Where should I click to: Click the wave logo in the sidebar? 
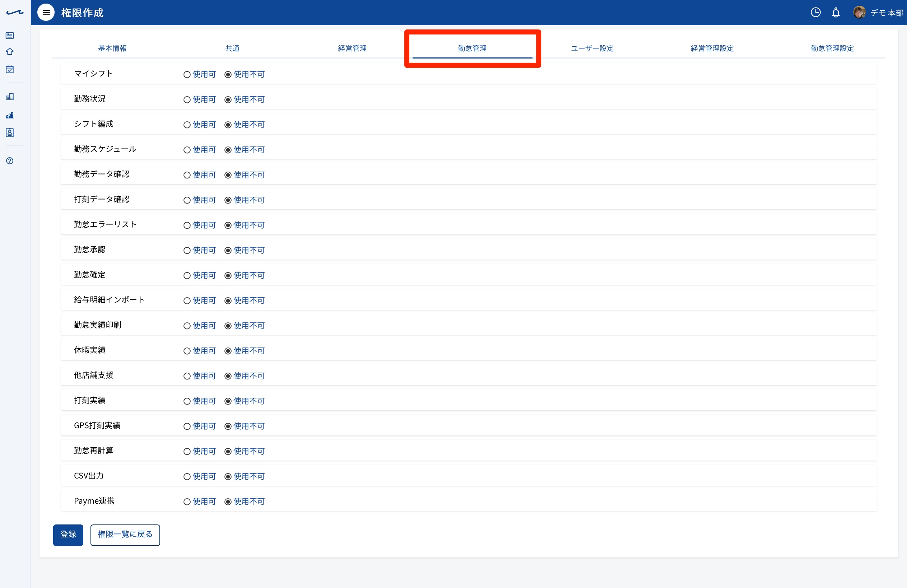pos(15,13)
